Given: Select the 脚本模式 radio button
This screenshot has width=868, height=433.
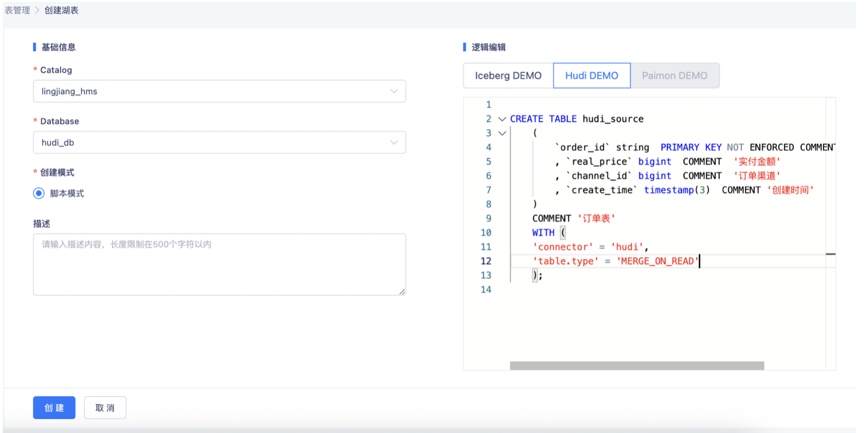Looking at the screenshot, I should 39,193.
